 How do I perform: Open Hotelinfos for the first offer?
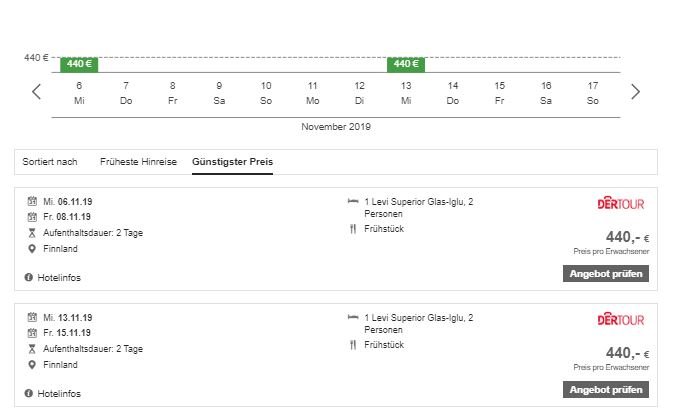[59, 278]
